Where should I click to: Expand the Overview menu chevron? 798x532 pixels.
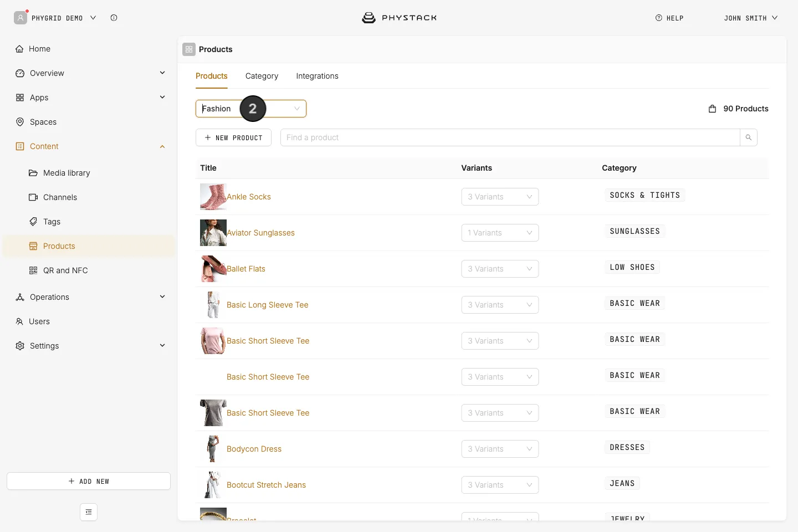(x=162, y=73)
